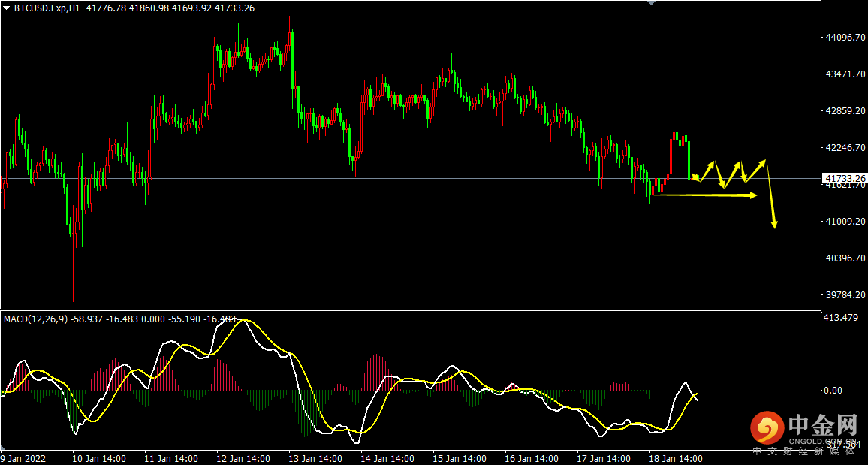868x465 pixels.
Task: Click the CNGOLD.COM.CN watermark URL
Action: pos(824,442)
